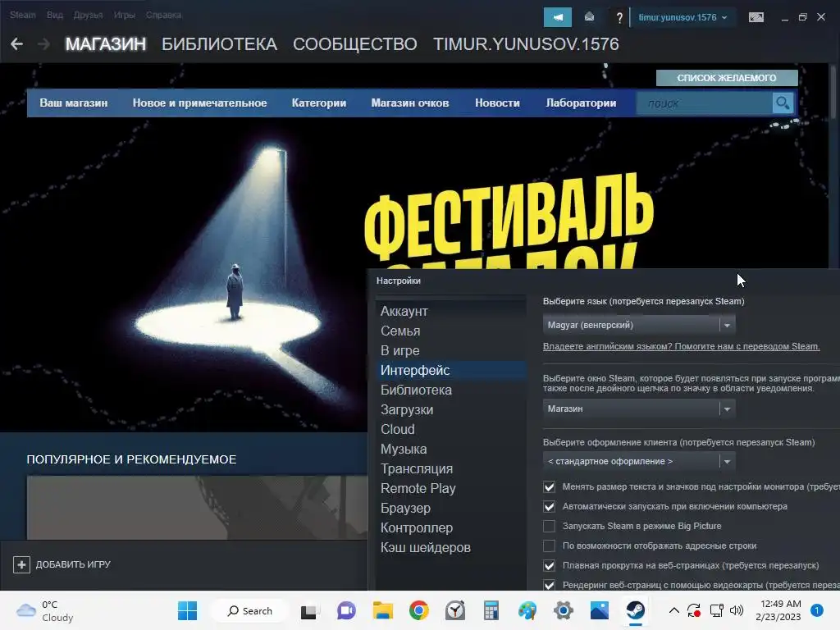
Task: Open the Лаборатории store link
Action: tap(581, 103)
